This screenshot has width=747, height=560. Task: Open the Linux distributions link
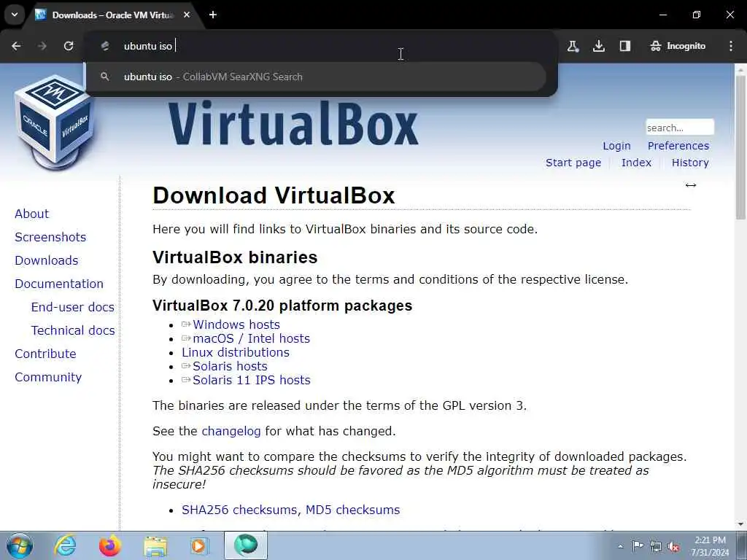(236, 352)
